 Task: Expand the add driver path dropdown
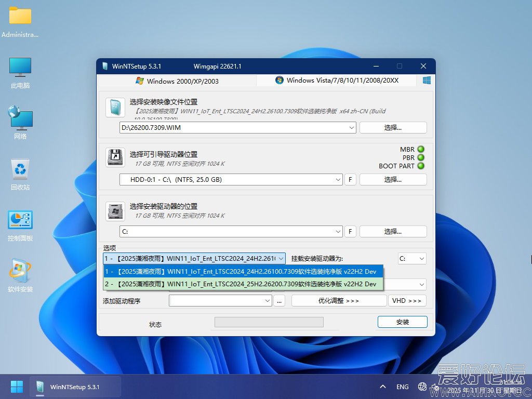(268, 301)
